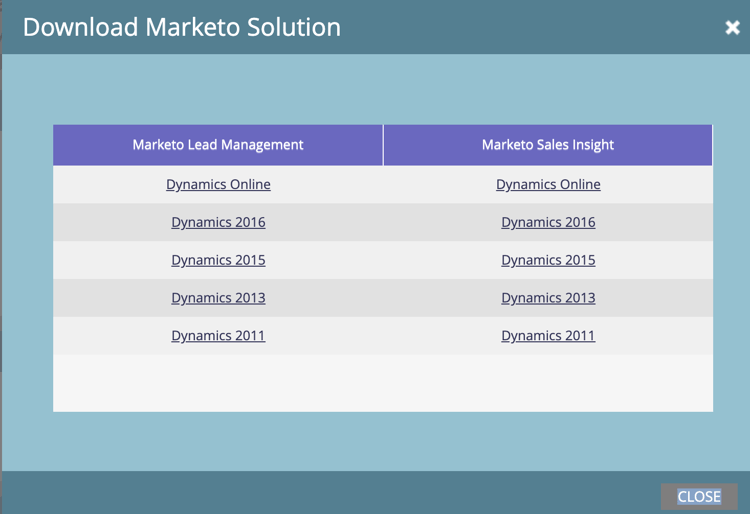Download Dynamics 2015 under Marketo Sales Insight

coord(548,260)
